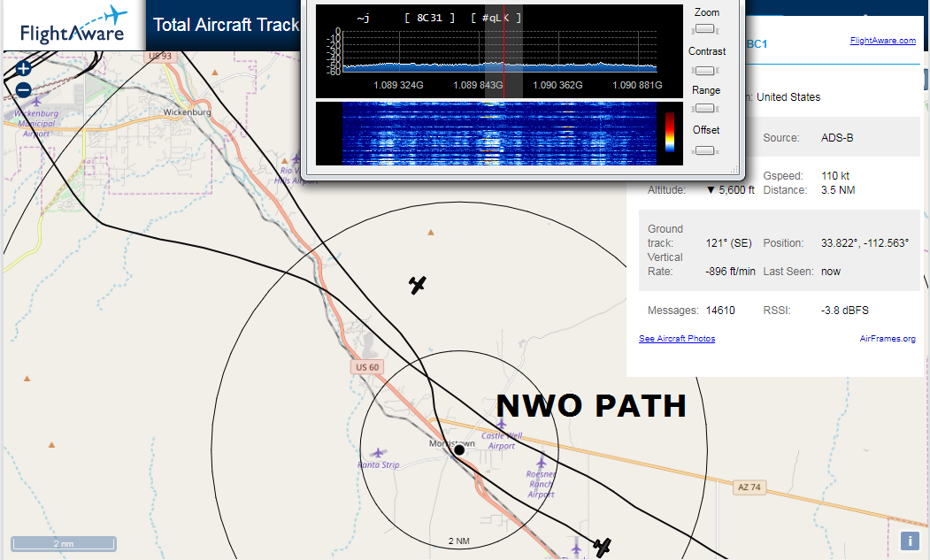Image resolution: width=930 pixels, height=560 pixels.
Task: Click the Gspeed value 110 kt
Action: point(835,175)
